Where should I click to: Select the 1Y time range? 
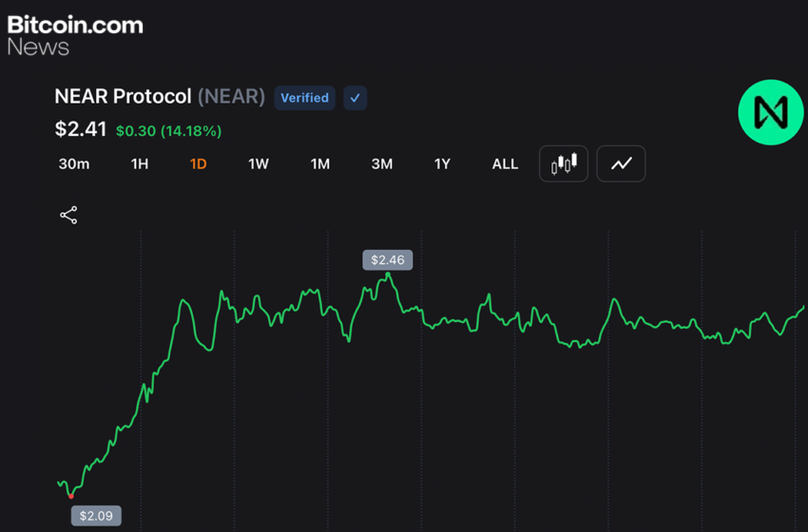[x=442, y=163]
